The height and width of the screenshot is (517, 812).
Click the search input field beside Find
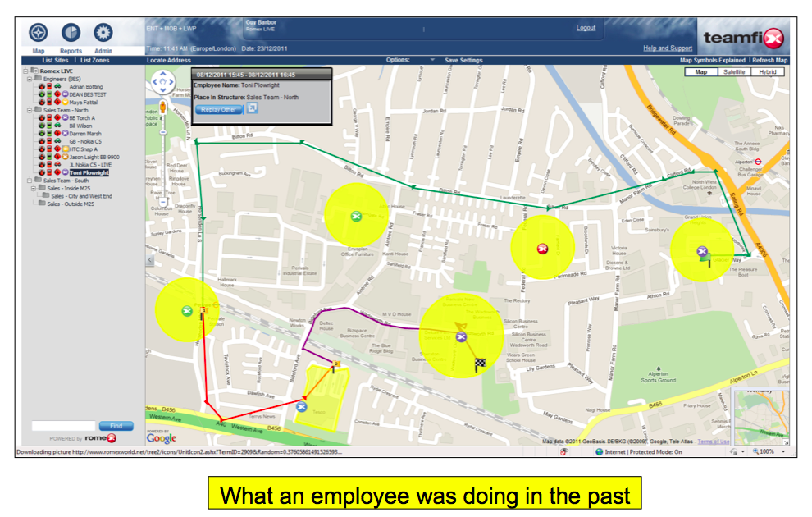point(64,426)
